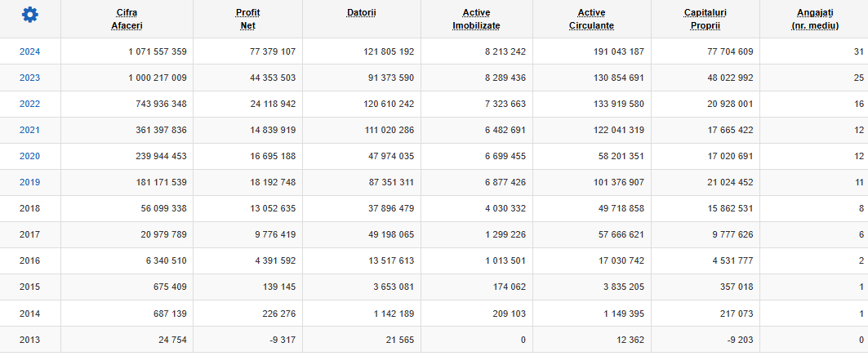Open the 2019 year link
Image resolution: width=868 pixels, height=356 pixels.
click(x=30, y=182)
